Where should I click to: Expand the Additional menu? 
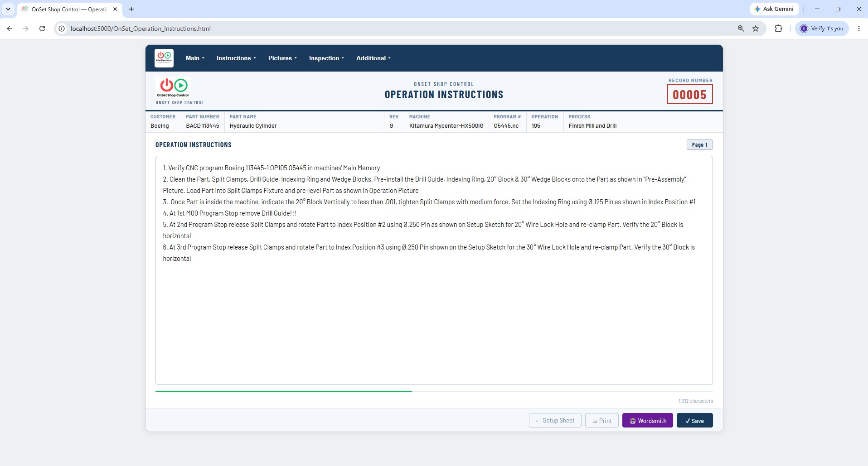point(373,58)
